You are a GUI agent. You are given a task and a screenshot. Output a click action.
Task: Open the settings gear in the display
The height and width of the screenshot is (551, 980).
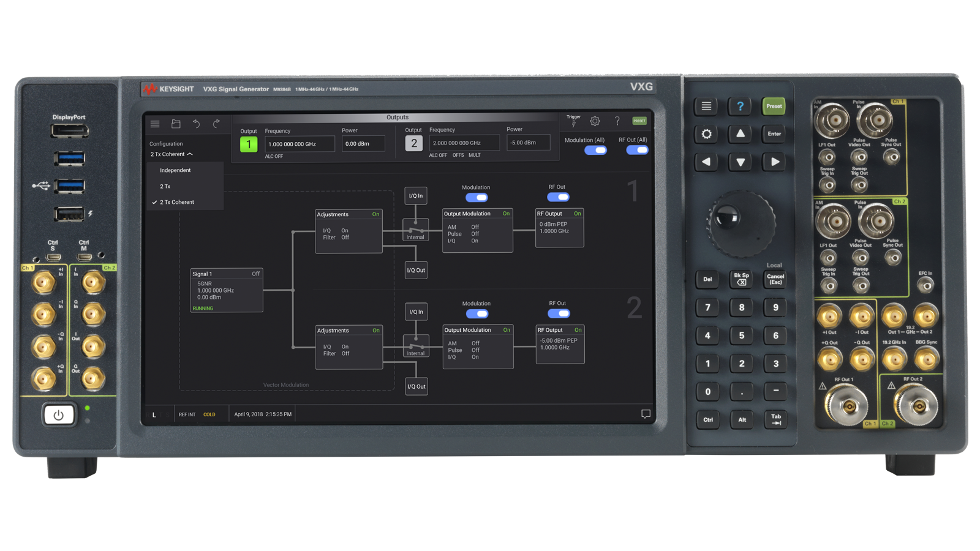click(x=595, y=121)
